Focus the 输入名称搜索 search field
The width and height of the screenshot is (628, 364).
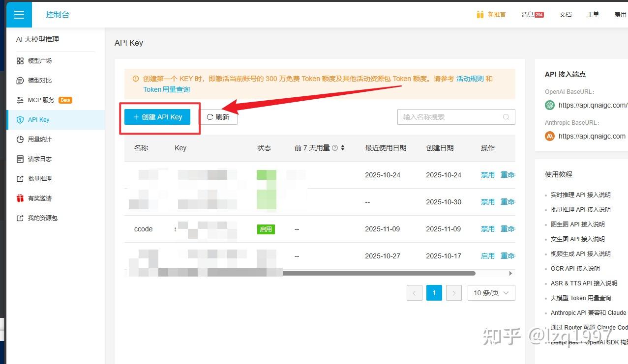(456, 117)
